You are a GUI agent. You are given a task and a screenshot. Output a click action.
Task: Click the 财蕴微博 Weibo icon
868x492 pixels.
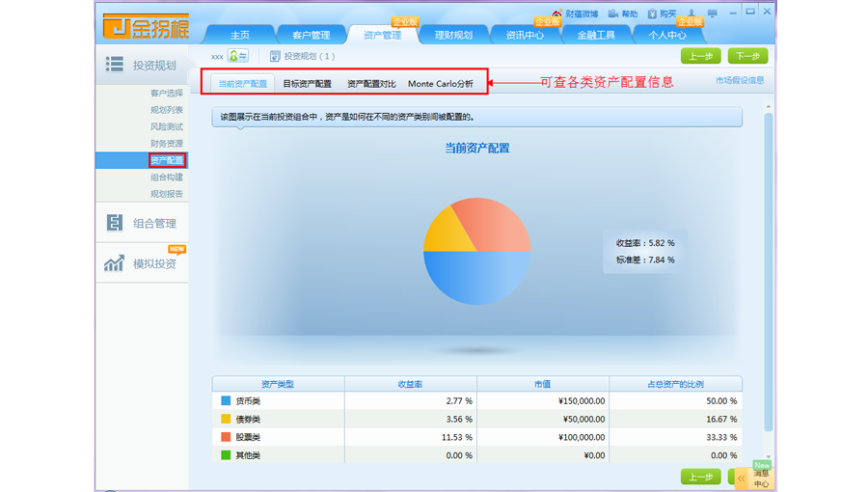tap(556, 14)
